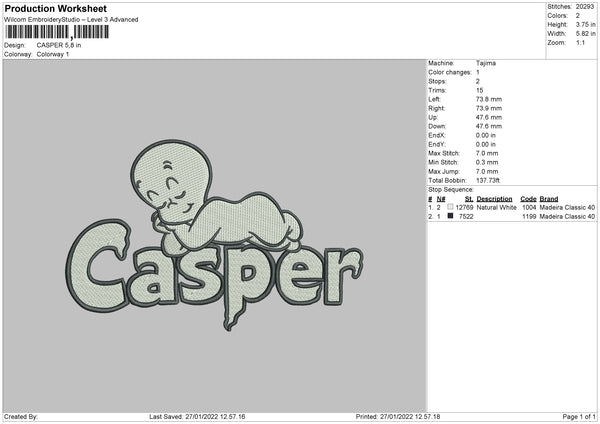The width and height of the screenshot is (600, 424).
Task: Click the letter C in Casper embroidery
Action: pyautogui.click(x=98, y=266)
